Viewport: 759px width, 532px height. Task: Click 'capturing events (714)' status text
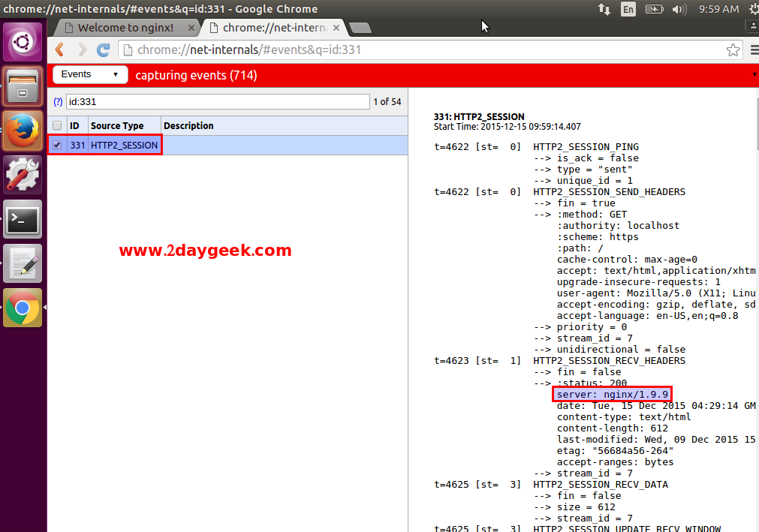pyautogui.click(x=196, y=76)
